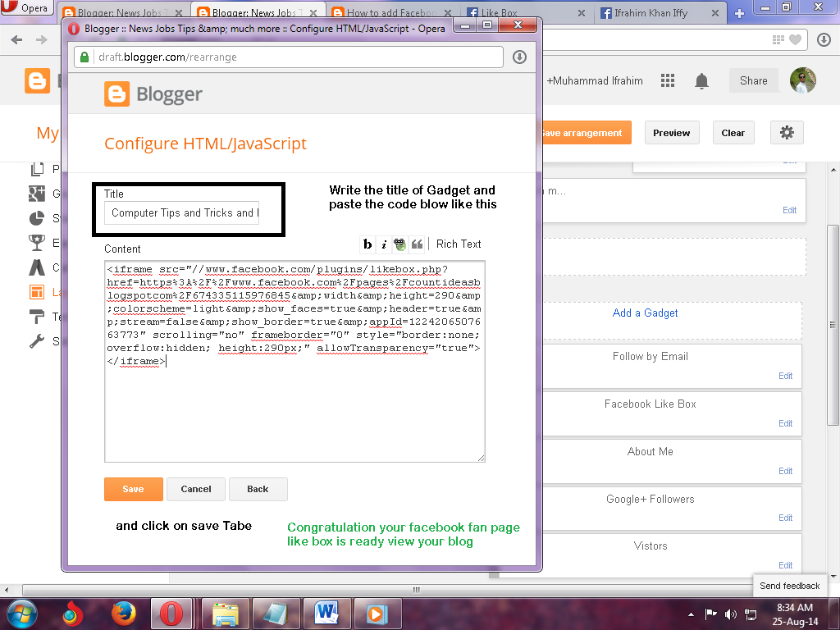Open the Google apps grid icon
Screen dimensions: 840x630
click(668, 81)
